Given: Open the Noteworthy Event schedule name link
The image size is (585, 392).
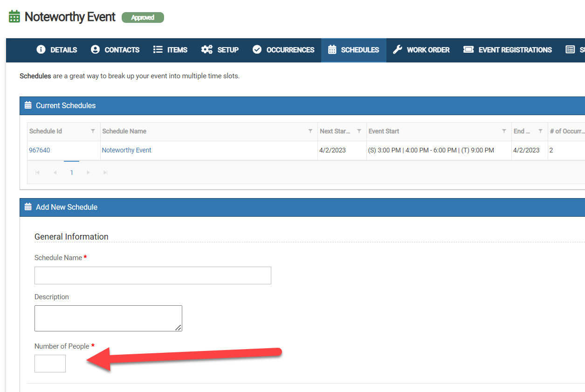Looking at the screenshot, I should [127, 150].
